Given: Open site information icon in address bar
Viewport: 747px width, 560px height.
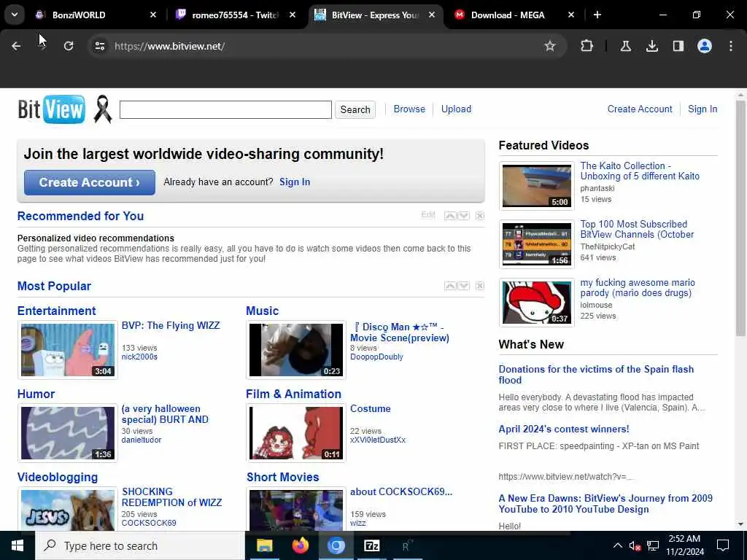Looking at the screenshot, I should pyautogui.click(x=99, y=46).
